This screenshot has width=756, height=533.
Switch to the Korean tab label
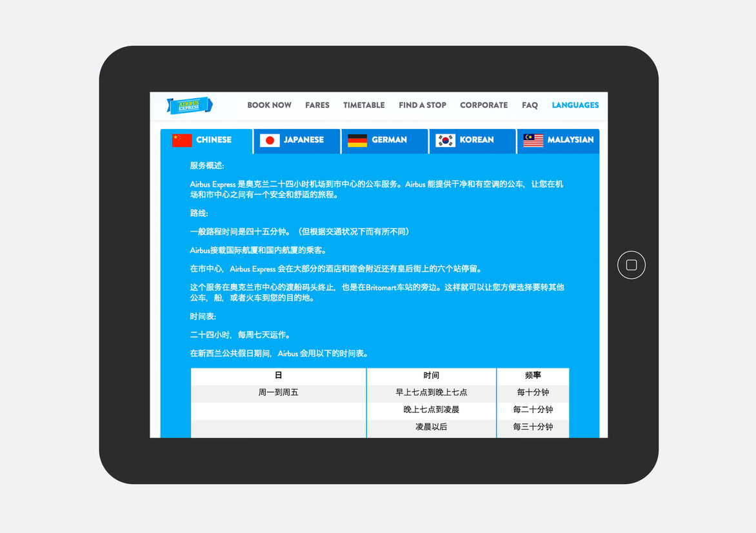pos(477,140)
